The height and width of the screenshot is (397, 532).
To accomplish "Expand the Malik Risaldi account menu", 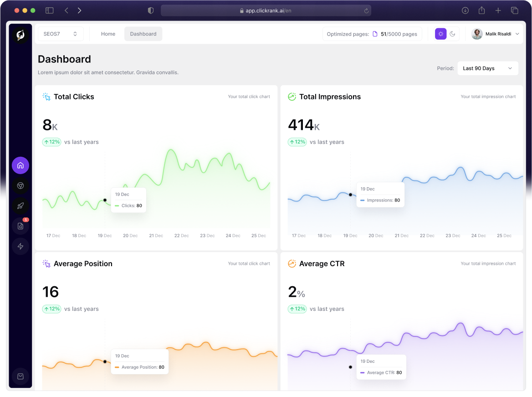I will (496, 34).
